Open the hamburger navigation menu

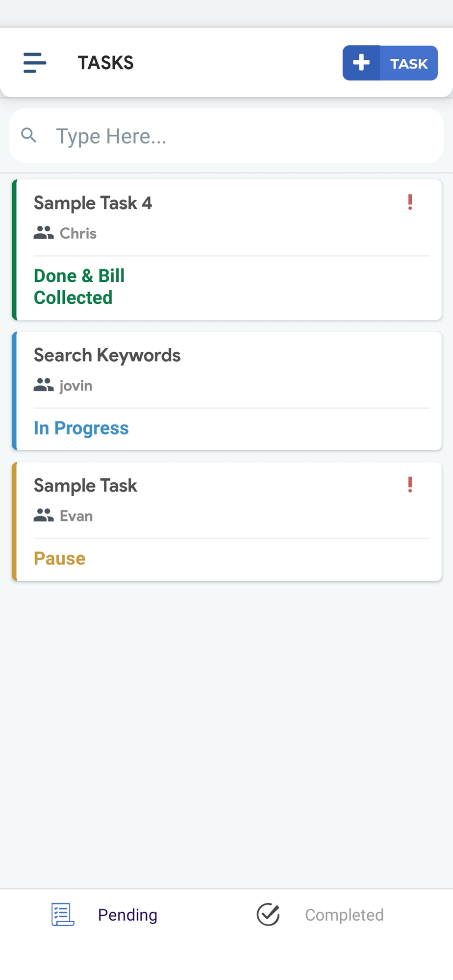pyautogui.click(x=35, y=63)
